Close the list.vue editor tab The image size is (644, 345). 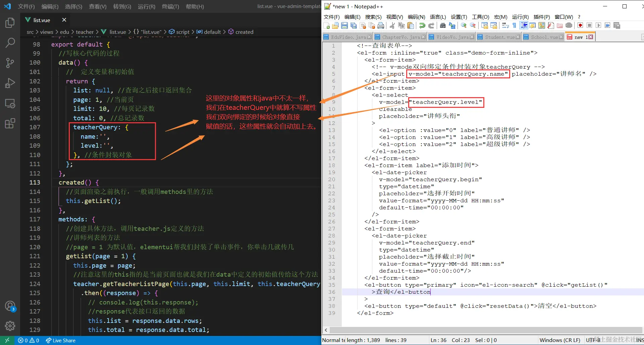pos(64,20)
